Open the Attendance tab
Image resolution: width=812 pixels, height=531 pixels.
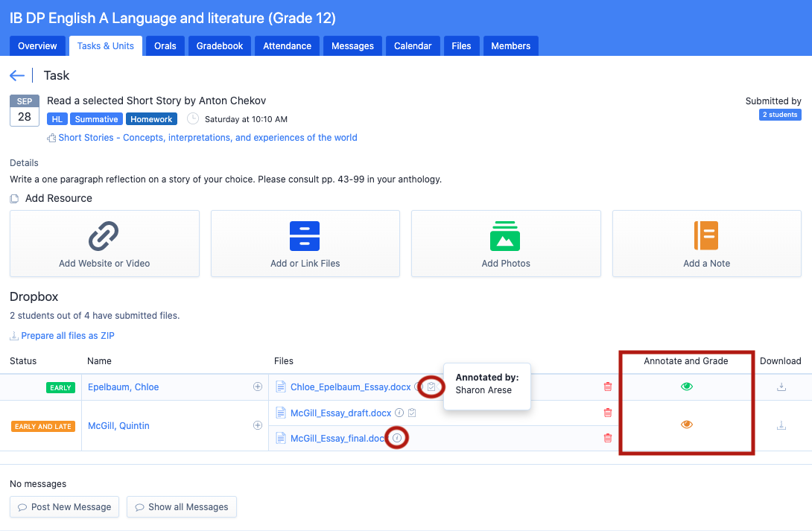[287, 46]
